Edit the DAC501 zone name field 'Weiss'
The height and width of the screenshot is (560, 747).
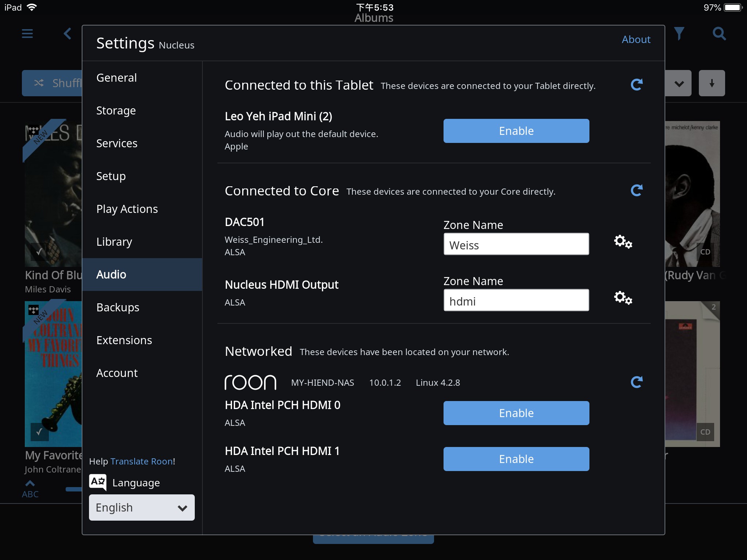click(516, 244)
